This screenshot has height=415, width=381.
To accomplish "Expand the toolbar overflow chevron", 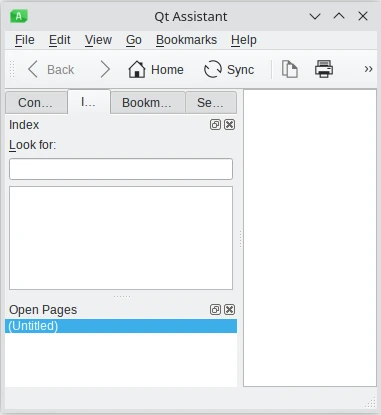I will [368, 69].
